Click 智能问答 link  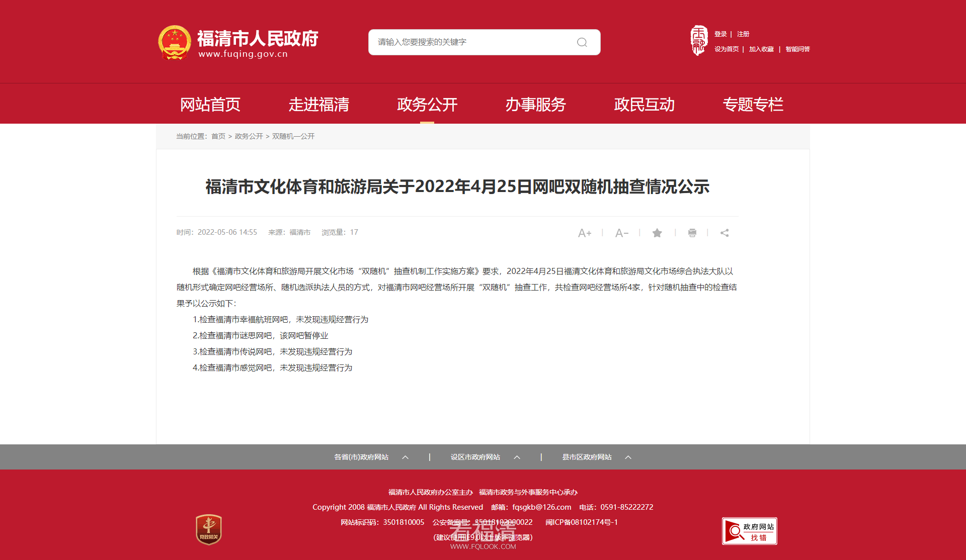click(797, 49)
